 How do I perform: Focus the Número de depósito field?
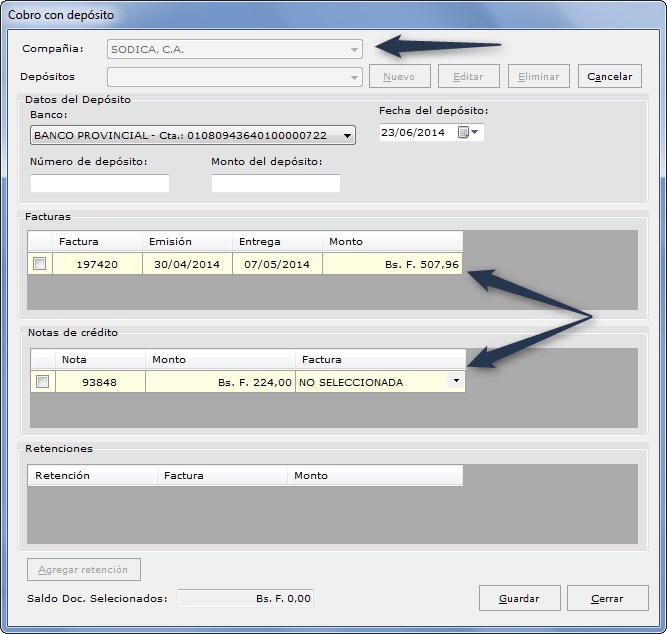(x=100, y=183)
